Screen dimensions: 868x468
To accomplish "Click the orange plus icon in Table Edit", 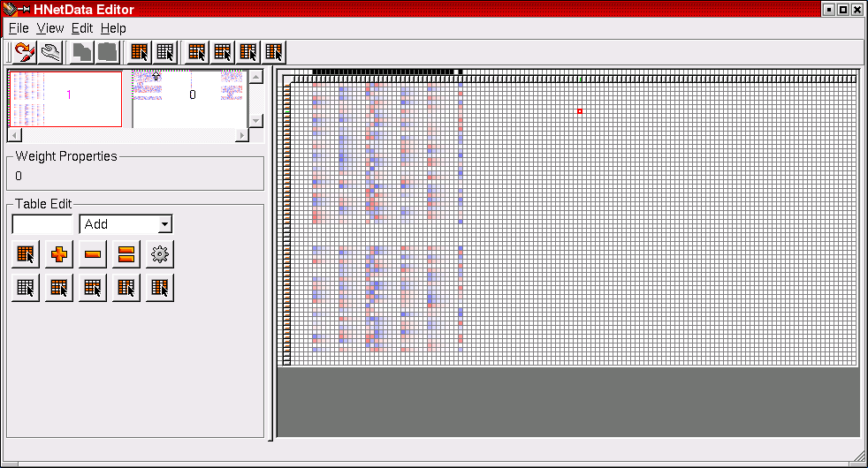I will point(59,255).
